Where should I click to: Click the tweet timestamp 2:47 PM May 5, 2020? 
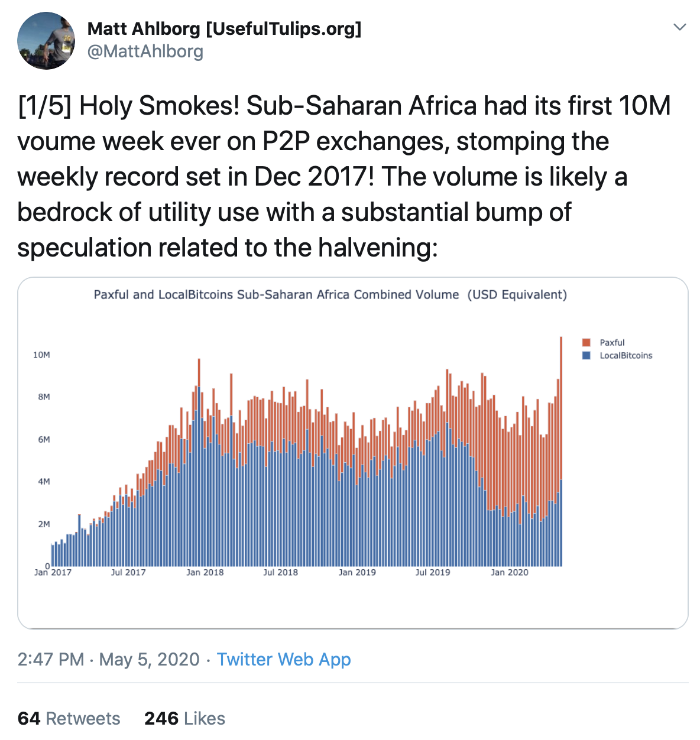(x=109, y=659)
